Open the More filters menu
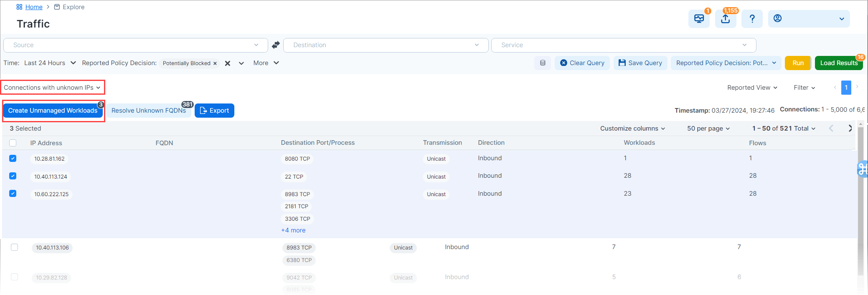 pyautogui.click(x=266, y=63)
